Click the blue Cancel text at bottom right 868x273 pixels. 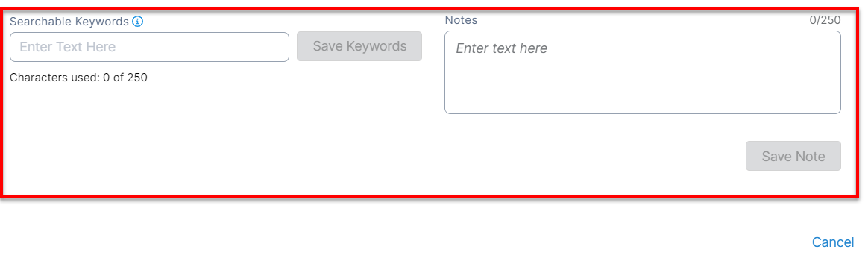(x=832, y=242)
